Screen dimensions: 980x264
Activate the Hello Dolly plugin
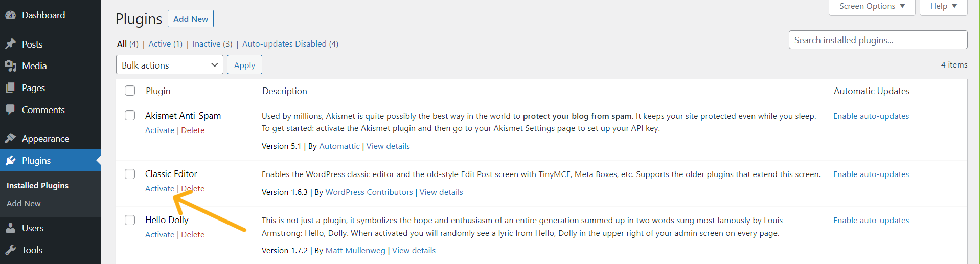tap(159, 235)
